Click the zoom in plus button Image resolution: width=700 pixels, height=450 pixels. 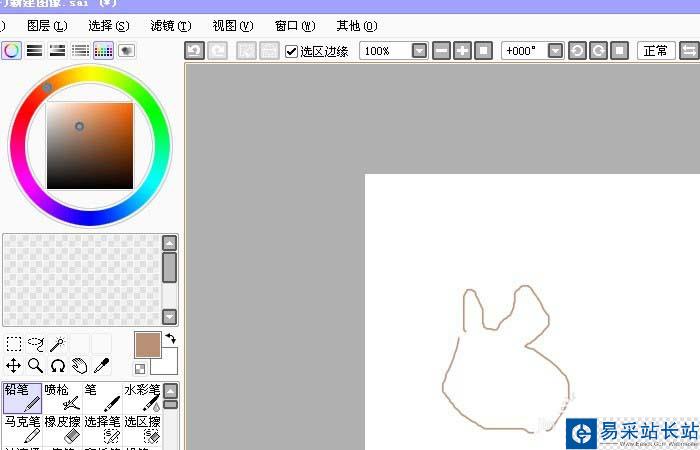point(462,51)
